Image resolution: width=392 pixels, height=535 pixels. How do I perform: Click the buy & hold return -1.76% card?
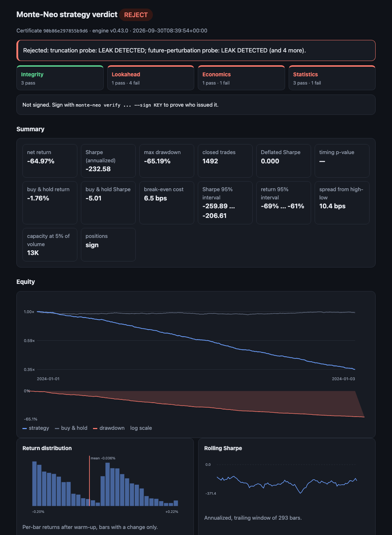(x=50, y=203)
